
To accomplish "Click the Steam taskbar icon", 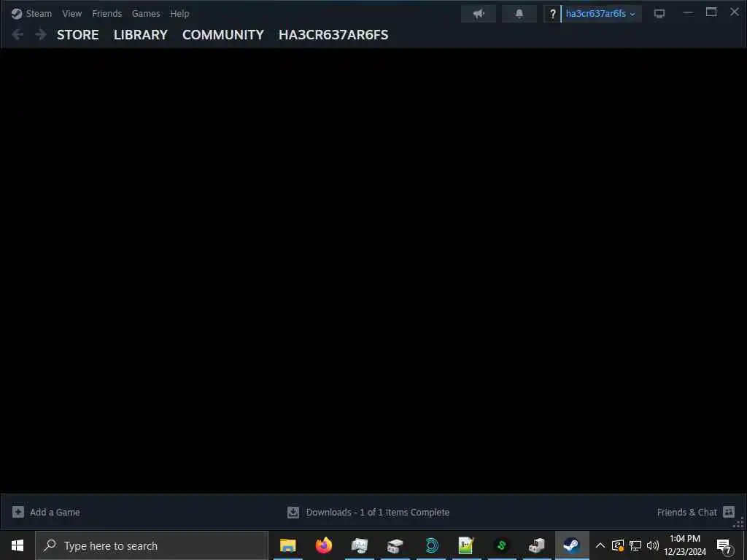I will [x=572, y=545].
